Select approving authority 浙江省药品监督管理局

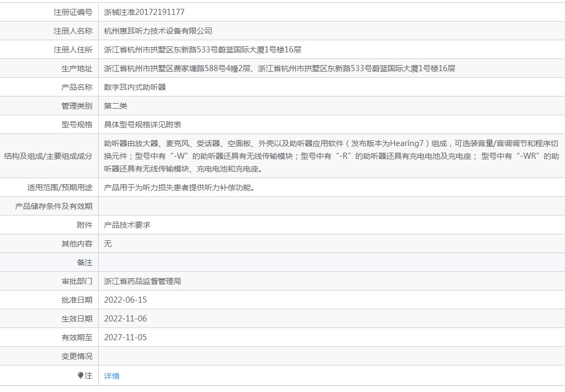point(143,281)
